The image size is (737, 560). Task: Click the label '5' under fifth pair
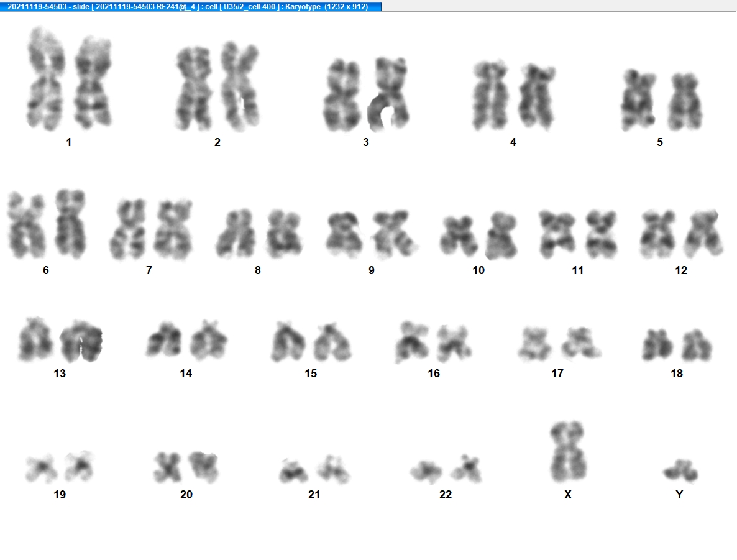[660, 142]
